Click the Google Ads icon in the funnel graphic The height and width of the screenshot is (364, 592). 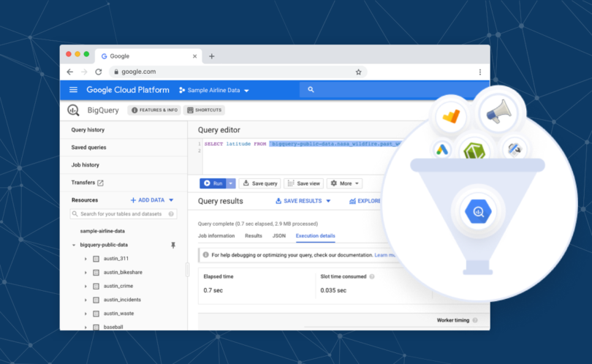pos(442,150)
